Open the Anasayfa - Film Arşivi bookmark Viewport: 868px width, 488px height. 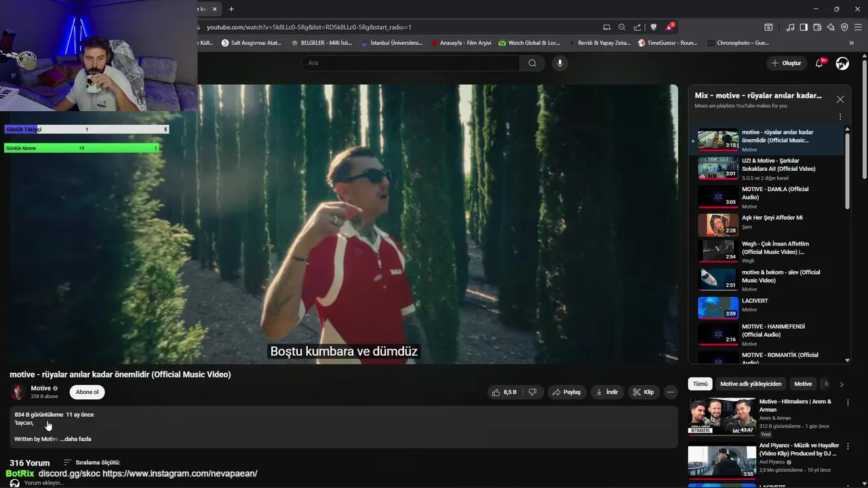pyautogui.click(x=461, y=43)
